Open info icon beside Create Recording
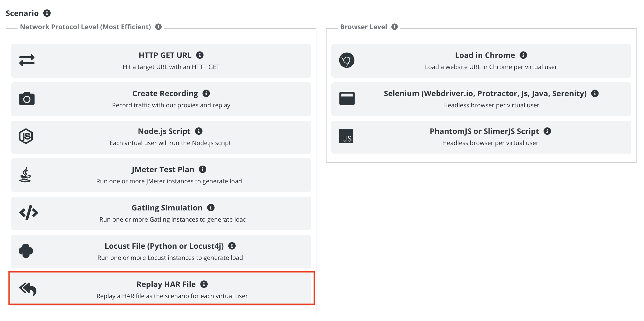644x321 pixels. (x=206, y=93)
